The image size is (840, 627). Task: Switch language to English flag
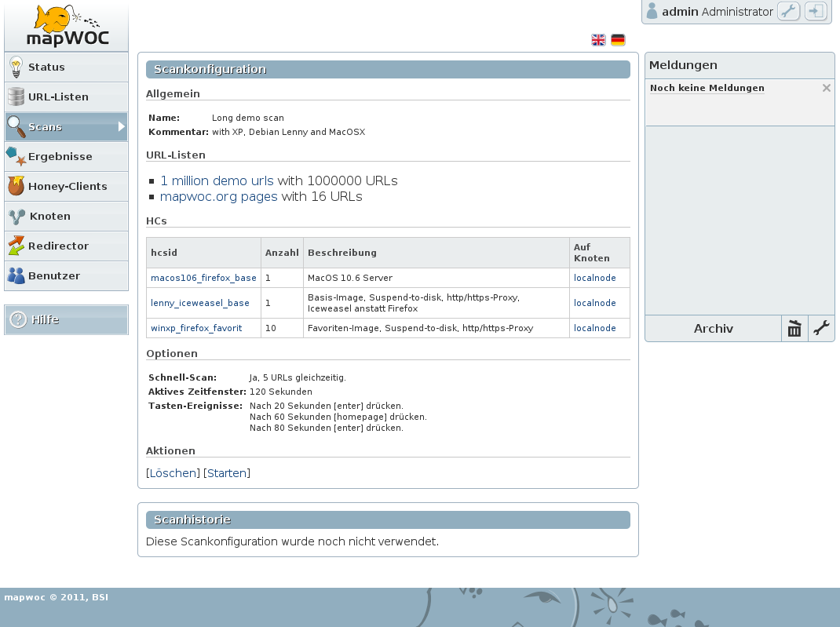[598, 40]
